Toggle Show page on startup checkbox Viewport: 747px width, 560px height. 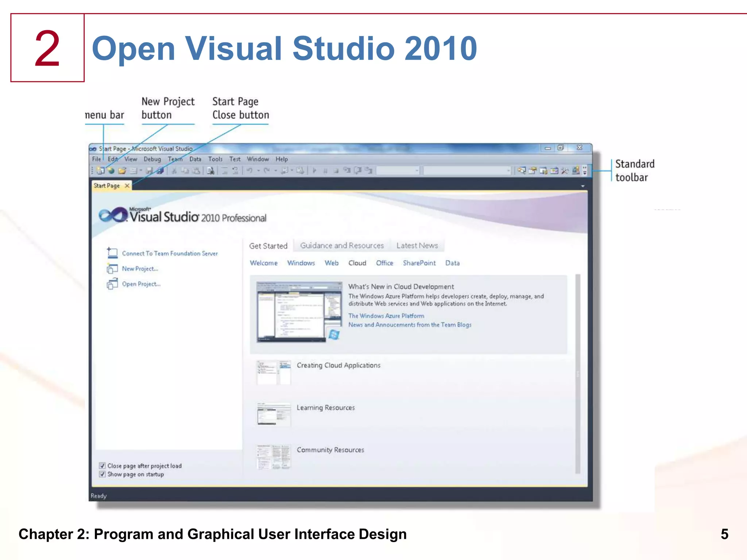102,474
